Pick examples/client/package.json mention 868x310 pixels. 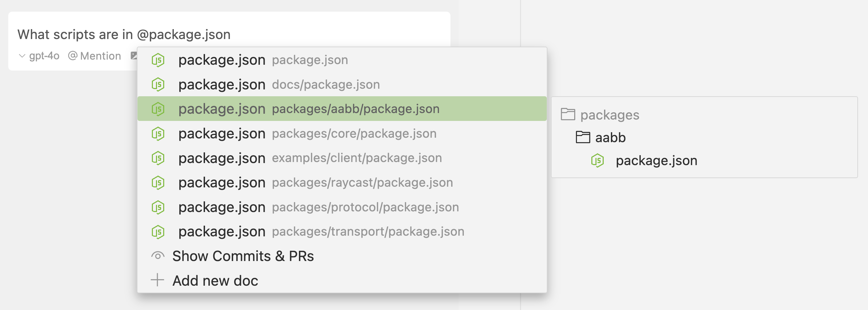(x=357, y=158)
